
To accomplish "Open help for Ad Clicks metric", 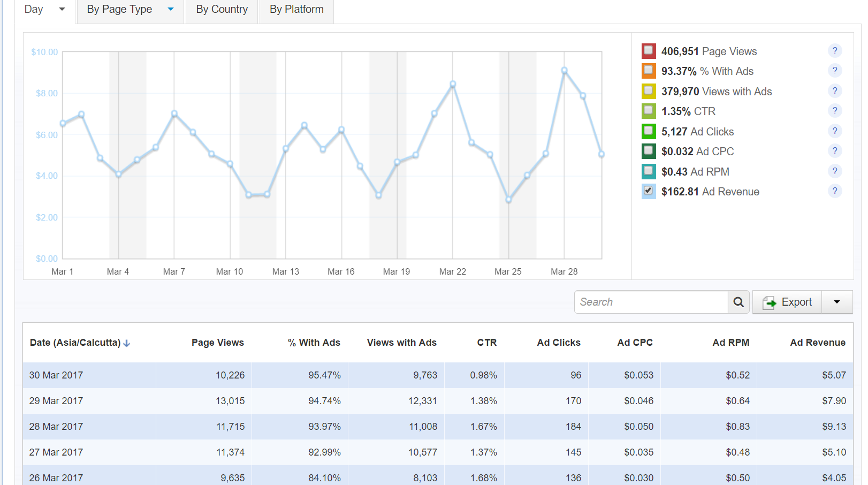I will (834, 131).
